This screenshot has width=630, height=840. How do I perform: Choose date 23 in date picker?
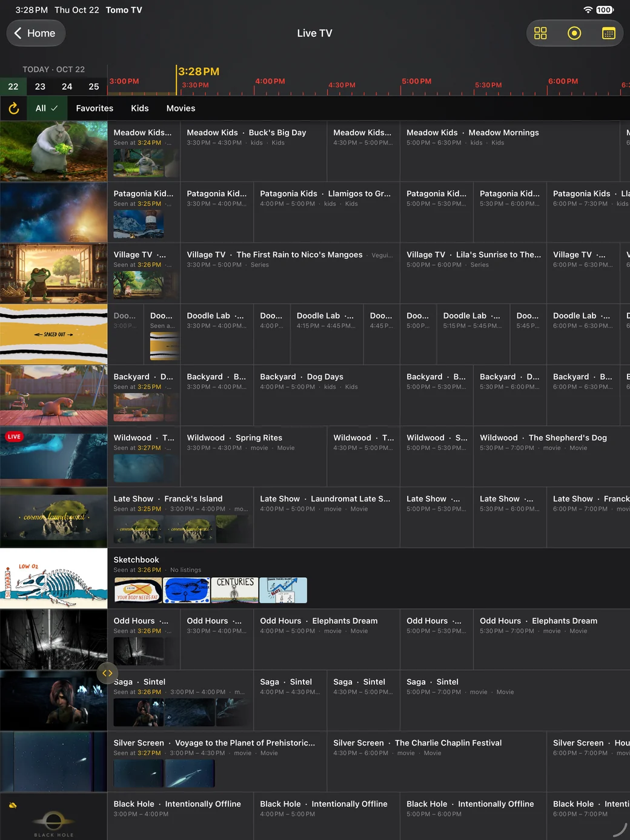[40, 87]
